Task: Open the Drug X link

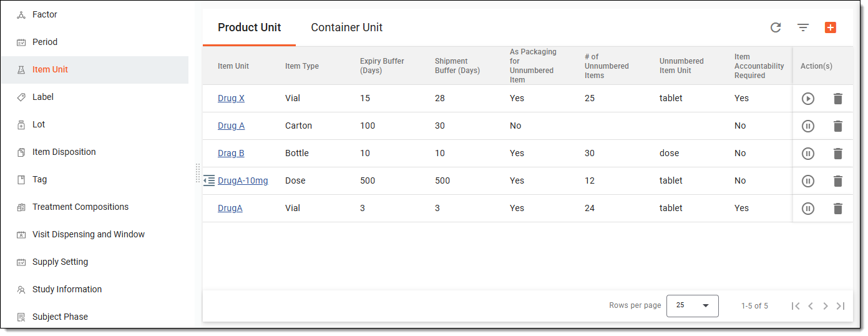Action: click(x=231, y=98)
